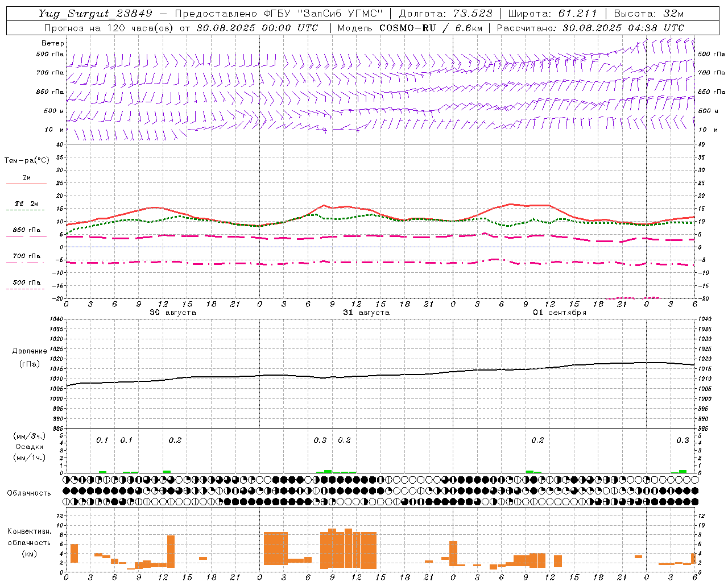The width and height of the screenshot is (728, 582).
Task: Click the Широта: 61.211 header field
Action: point(552,14)
